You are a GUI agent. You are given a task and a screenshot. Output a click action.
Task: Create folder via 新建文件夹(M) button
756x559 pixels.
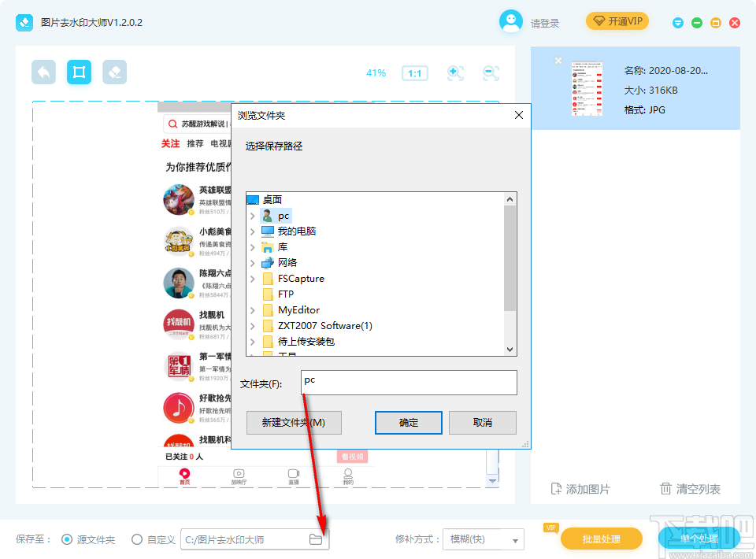(x=294, y=423)
